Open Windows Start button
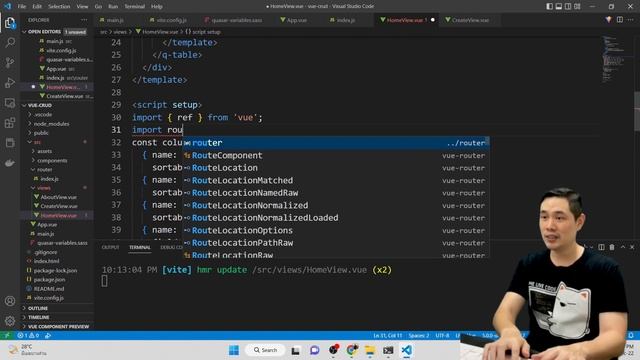The width and height of the screenshot is (640, 360). point(234,350)
